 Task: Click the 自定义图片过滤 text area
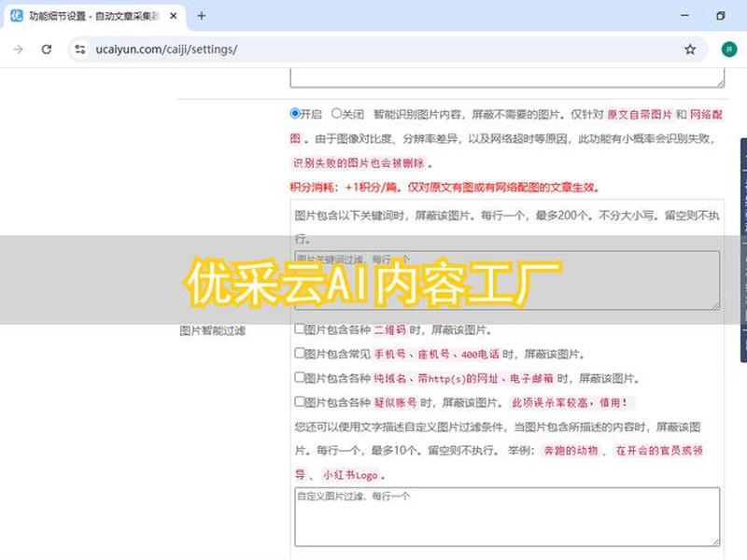pyautogui.click(x=507, y=516)
